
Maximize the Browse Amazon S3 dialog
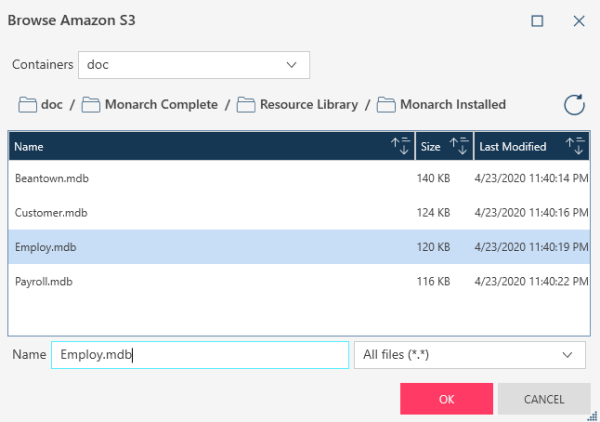click(x=537, y=21)
